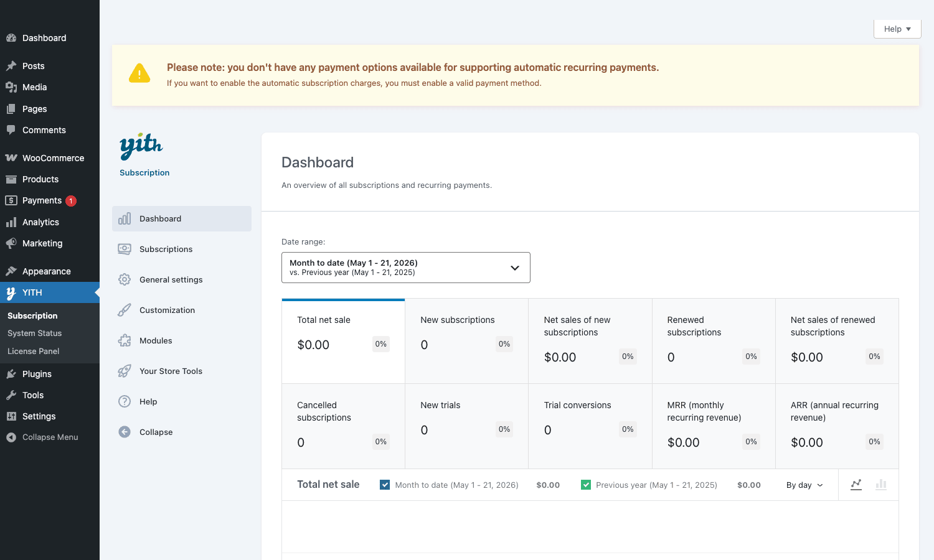Image resolution: width=934 pixels, height=560 pixels.
Task: Switch the chart to line view
Action: click(856, 485)
